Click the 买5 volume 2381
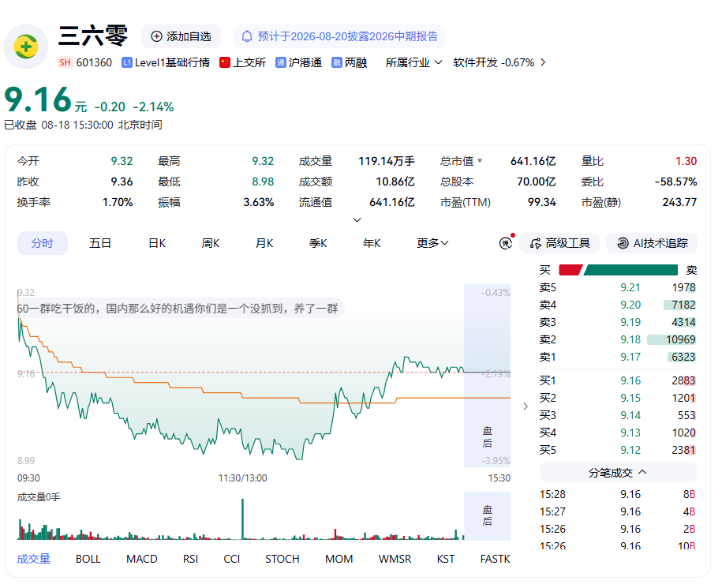722x588 pixels. 683,450
